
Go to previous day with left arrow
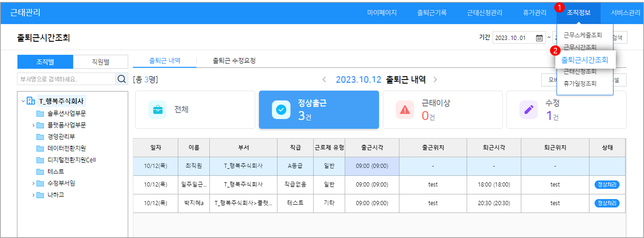coord(324,80)
